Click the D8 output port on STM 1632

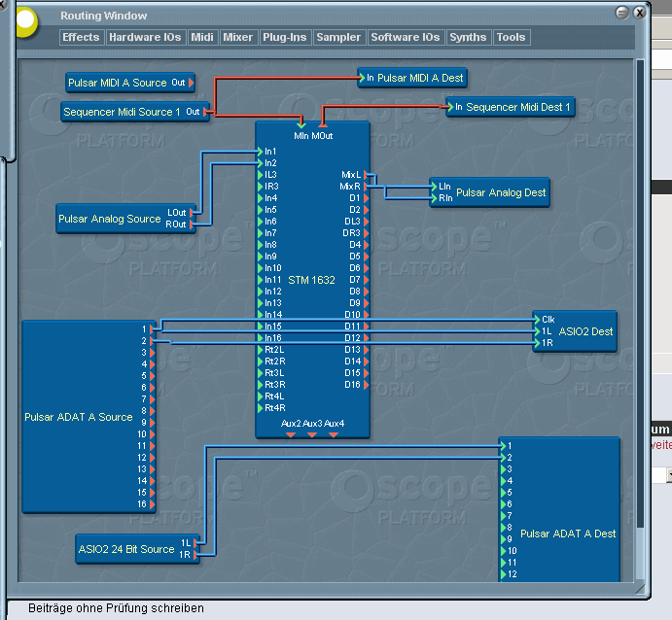(x=366, y=292)
